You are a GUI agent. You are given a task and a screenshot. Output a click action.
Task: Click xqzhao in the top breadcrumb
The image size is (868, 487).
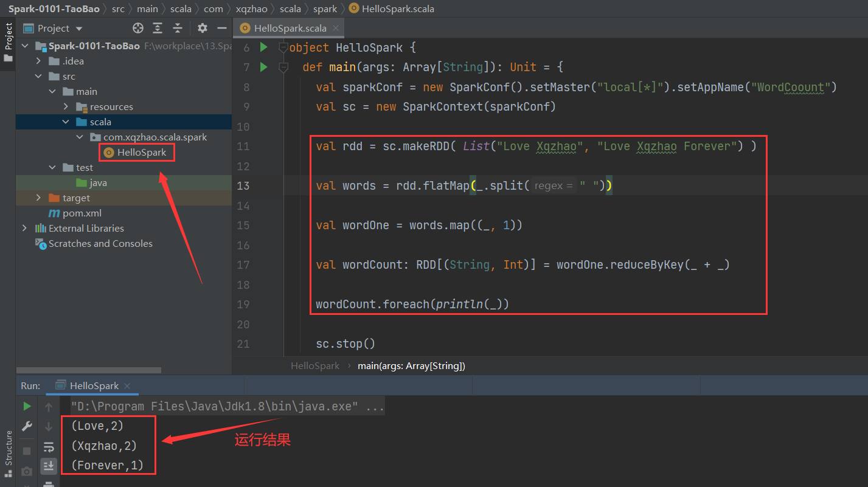[x=251, y=9]
